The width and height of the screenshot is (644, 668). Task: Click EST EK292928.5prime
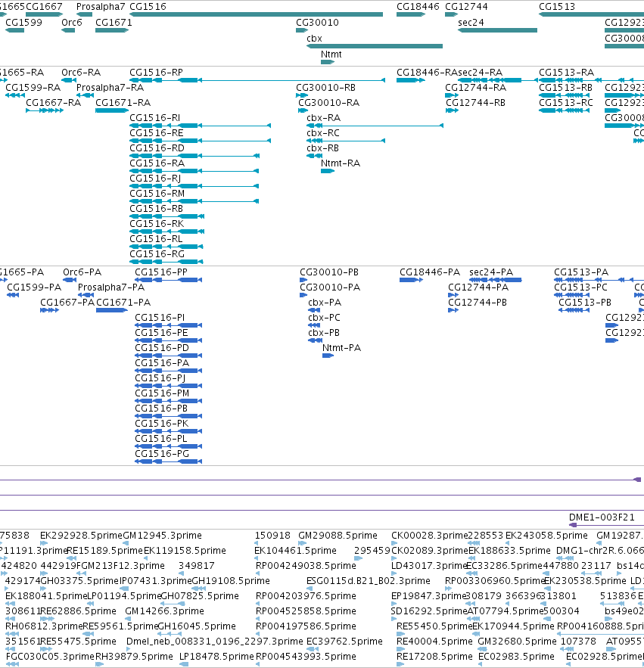[82, 536]
